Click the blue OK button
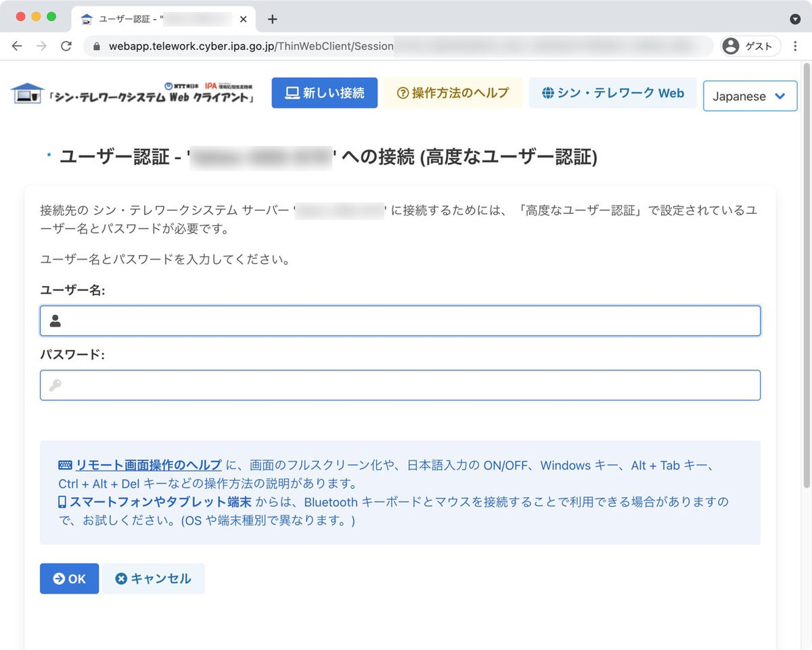The height and width of the screenshot is (650, 812). tap(69, 579)
